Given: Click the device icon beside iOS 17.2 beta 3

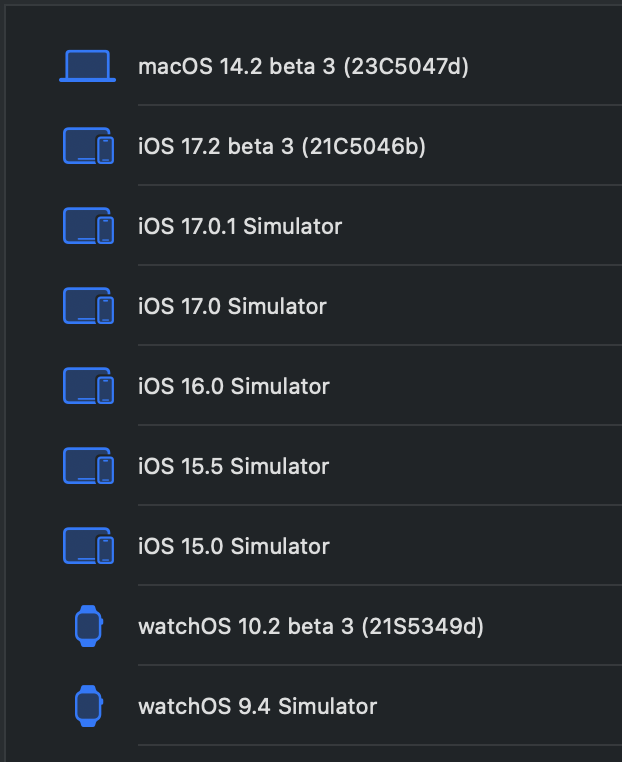Looking at the screenshot, I should click(88, 147).
